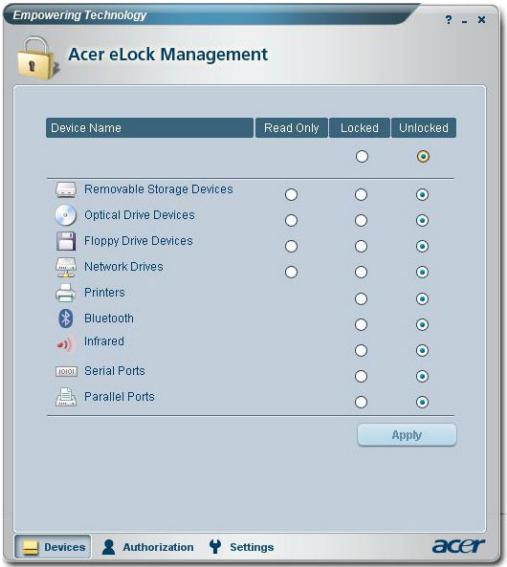This screenshot has height=567, width=507.
Task: Click the 'Serial Ports' label
Action: click(x=114, y=371)
